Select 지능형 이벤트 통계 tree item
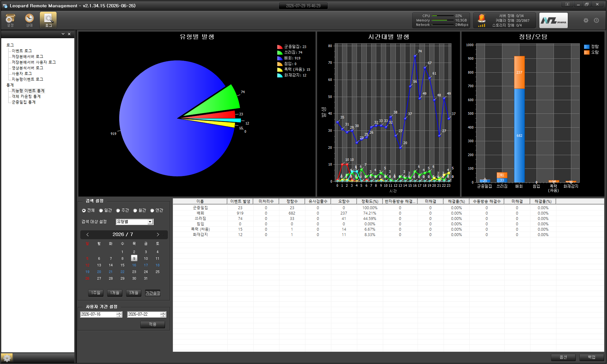Viewport: 607px width, 364px height. 28,91
